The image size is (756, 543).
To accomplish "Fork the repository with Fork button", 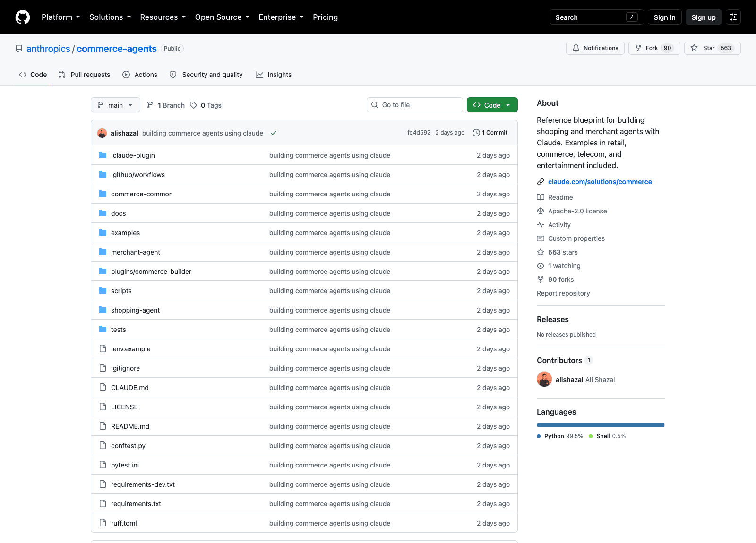I will 654,48.
